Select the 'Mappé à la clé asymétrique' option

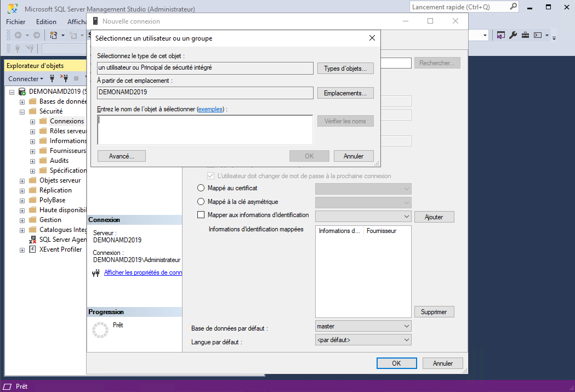[x=201, y=202]
